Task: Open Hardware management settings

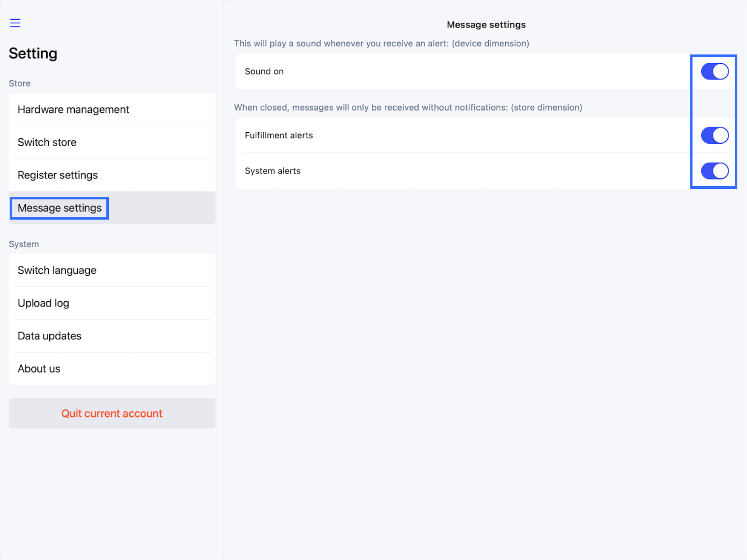Action: [73, 109]
